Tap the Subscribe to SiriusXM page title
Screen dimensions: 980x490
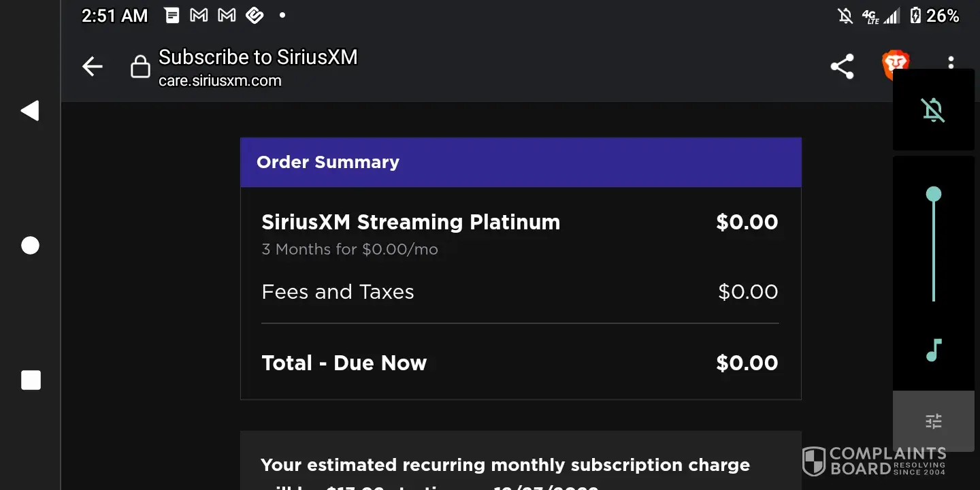(x=258, y=57)
